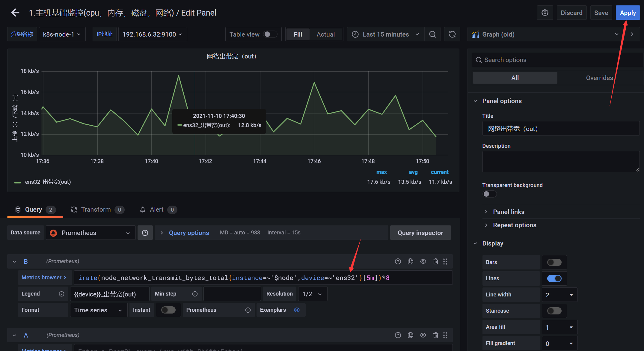
Task: Click the search magnifier icon in options
Action: click(x=479, y=60)
